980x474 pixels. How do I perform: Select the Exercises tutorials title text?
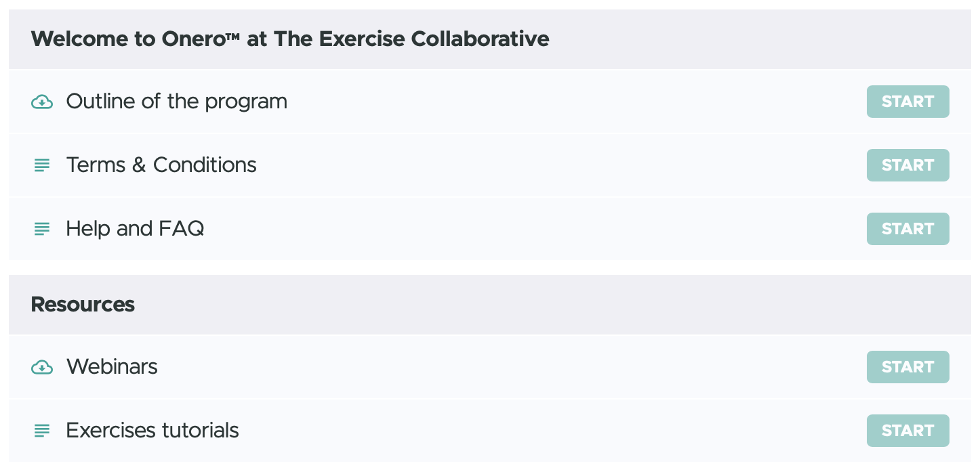click(x=152, y=431)
